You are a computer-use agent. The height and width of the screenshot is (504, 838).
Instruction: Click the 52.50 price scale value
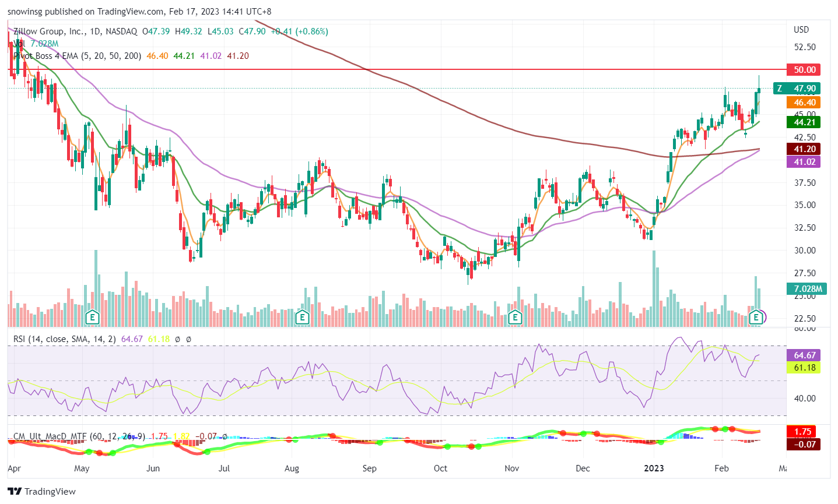804,47
